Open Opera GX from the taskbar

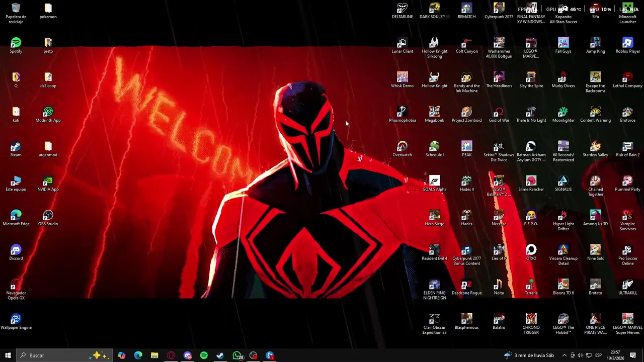(171, 355)
